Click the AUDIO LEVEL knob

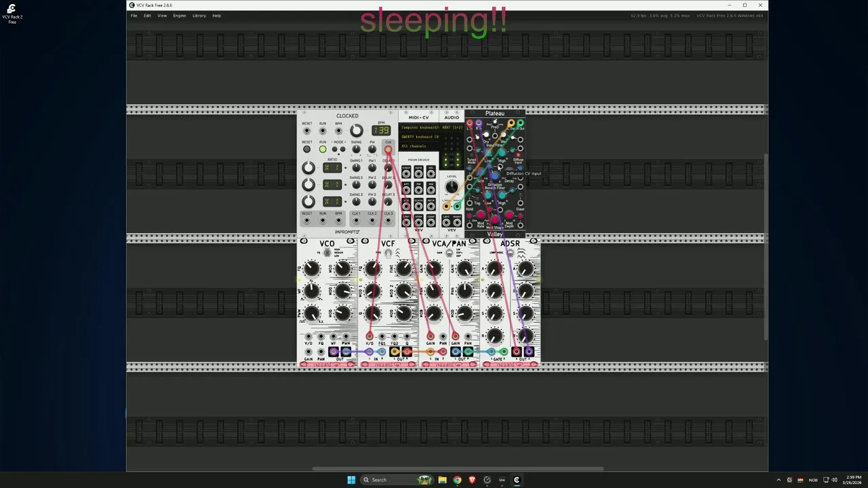coord(452,186)
